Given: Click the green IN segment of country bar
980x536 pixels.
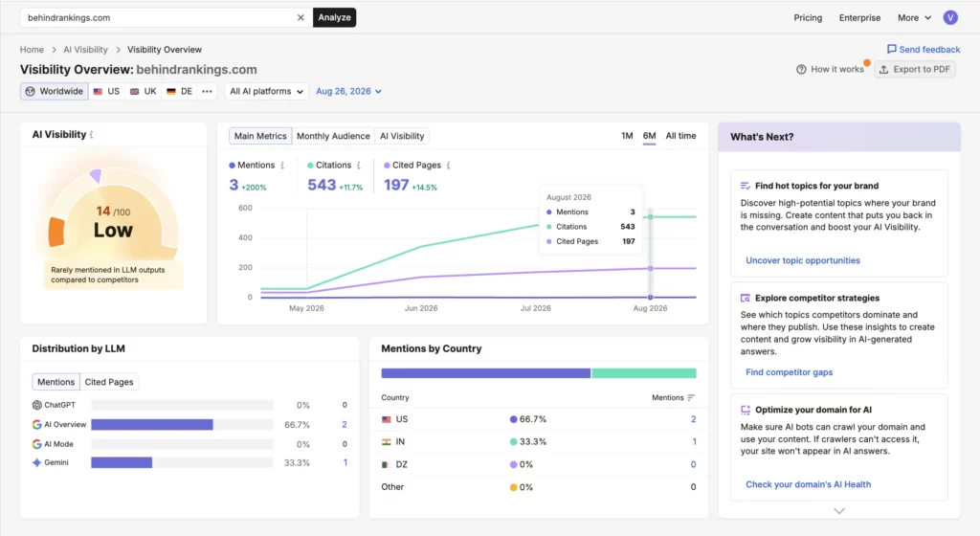Looking at the screenshot, I should coord(644,373).
